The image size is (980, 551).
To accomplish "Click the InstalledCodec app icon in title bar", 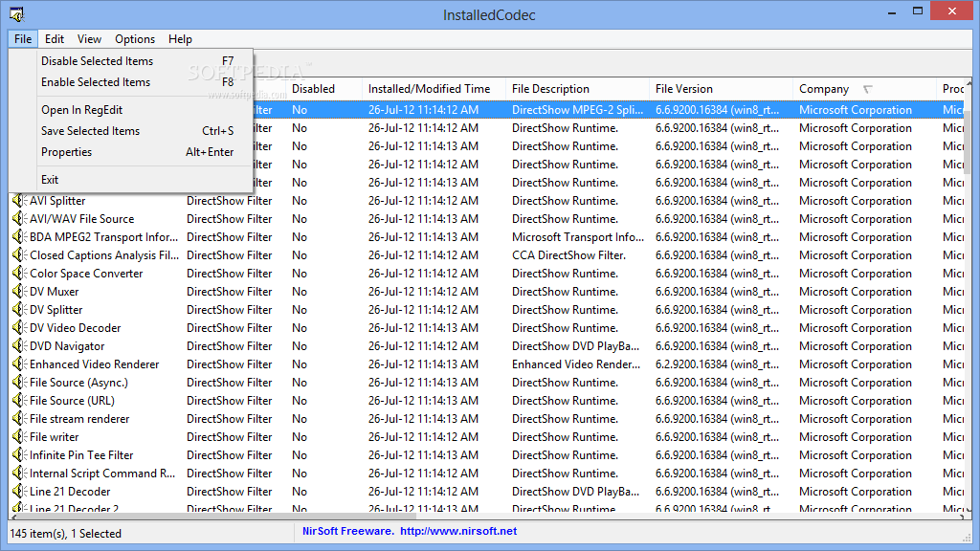I will 16,13.
